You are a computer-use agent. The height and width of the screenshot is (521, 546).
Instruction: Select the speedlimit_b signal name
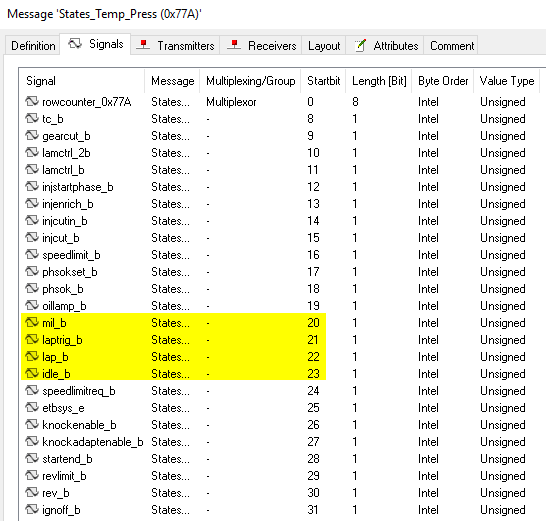[x=71, y=255]
